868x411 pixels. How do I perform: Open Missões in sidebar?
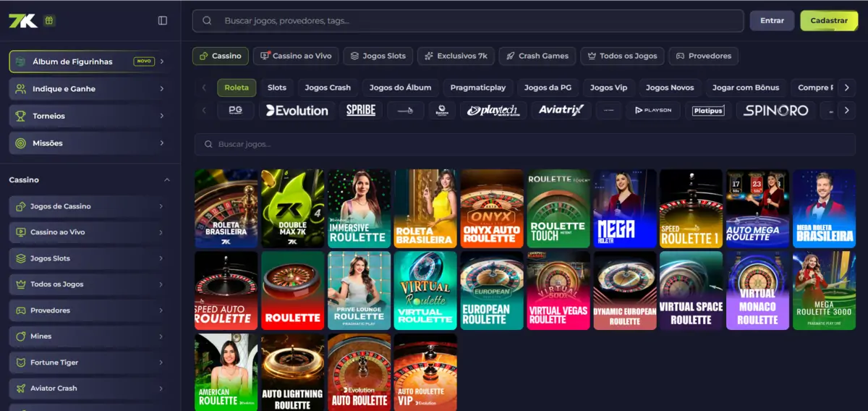click(90, 143)
